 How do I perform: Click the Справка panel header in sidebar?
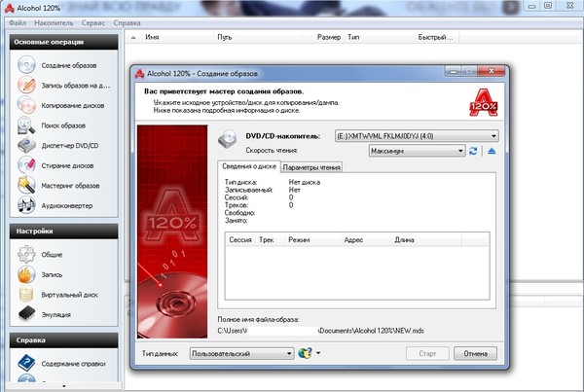pos(63,340)
